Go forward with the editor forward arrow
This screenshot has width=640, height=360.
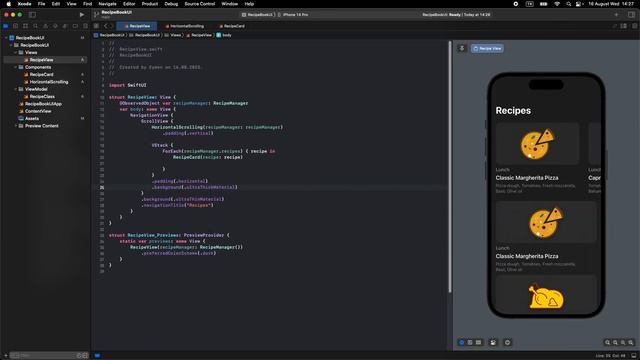point(111,26)
